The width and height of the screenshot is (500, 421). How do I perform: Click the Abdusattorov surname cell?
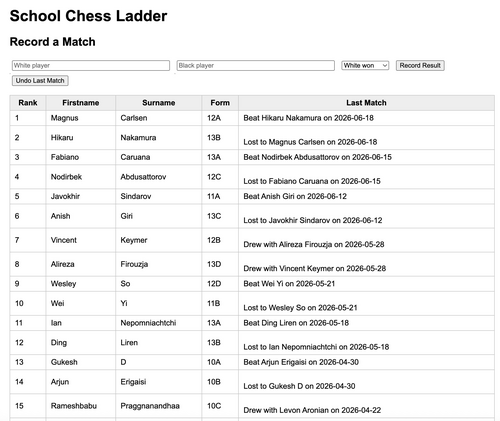pyautogui.click(x=159, y=177)
